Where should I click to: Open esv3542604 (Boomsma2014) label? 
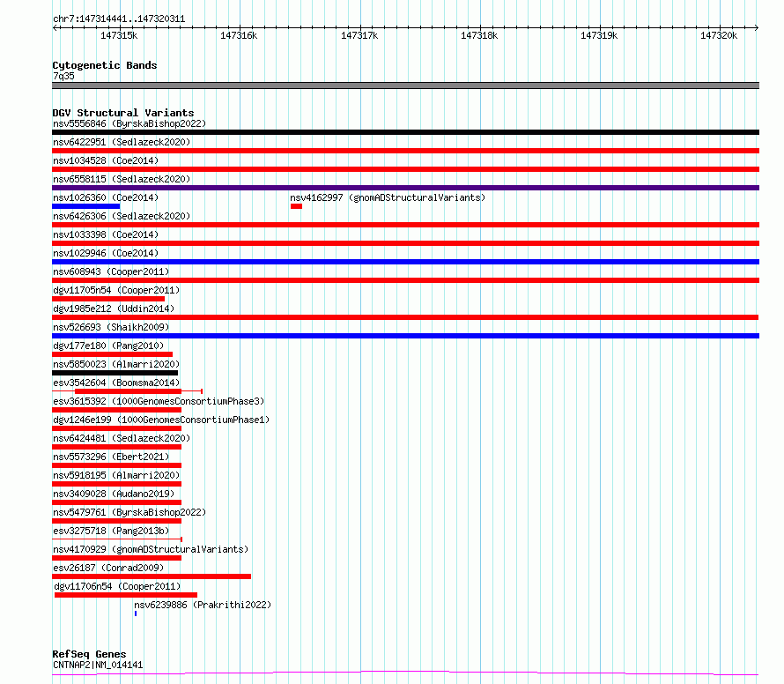point(116,383)
